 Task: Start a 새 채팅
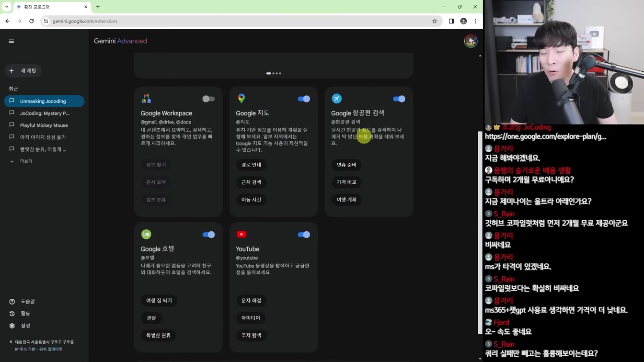pos(23,71)
